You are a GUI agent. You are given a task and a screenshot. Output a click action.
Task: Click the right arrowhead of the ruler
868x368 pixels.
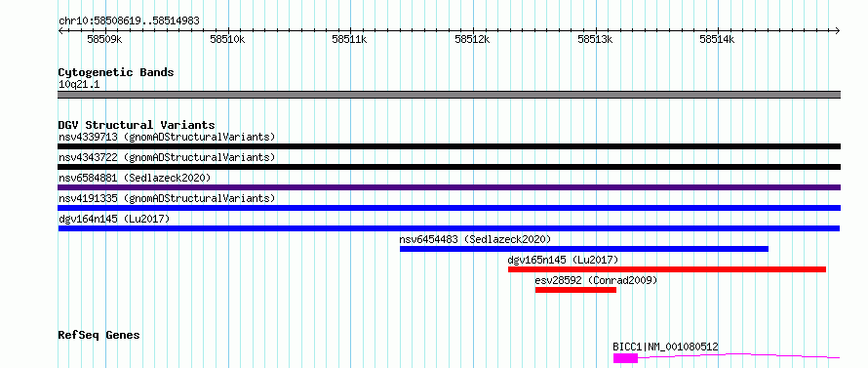(x=838, y=31)
